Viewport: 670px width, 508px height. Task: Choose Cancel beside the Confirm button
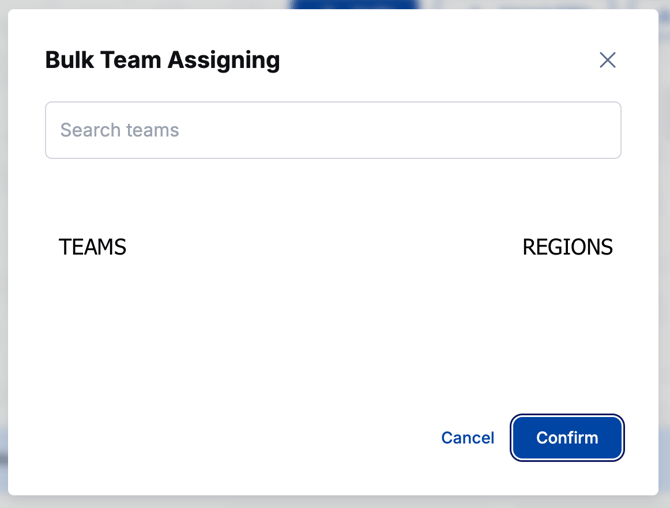(467, 438)
